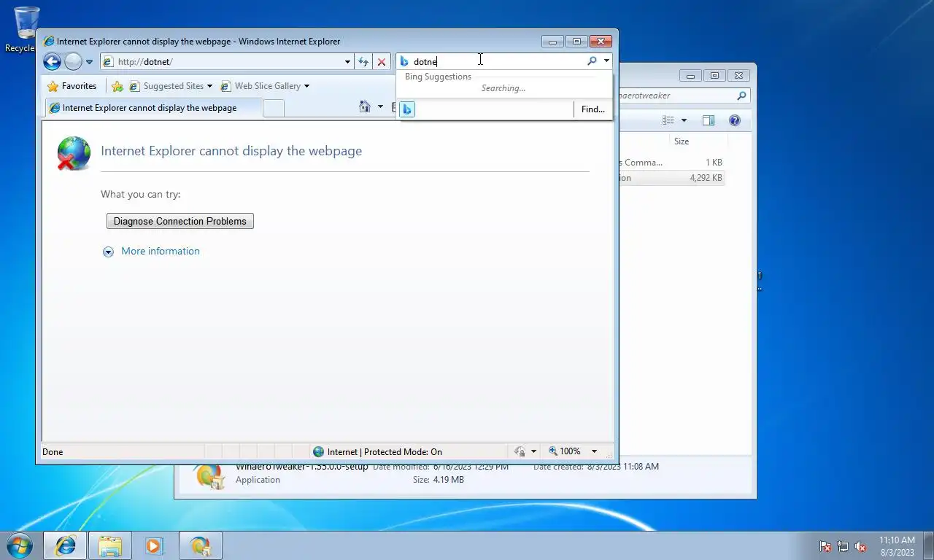
Task: Expand the Home button dropdown arrow
Action: click(x=380, y=107)
